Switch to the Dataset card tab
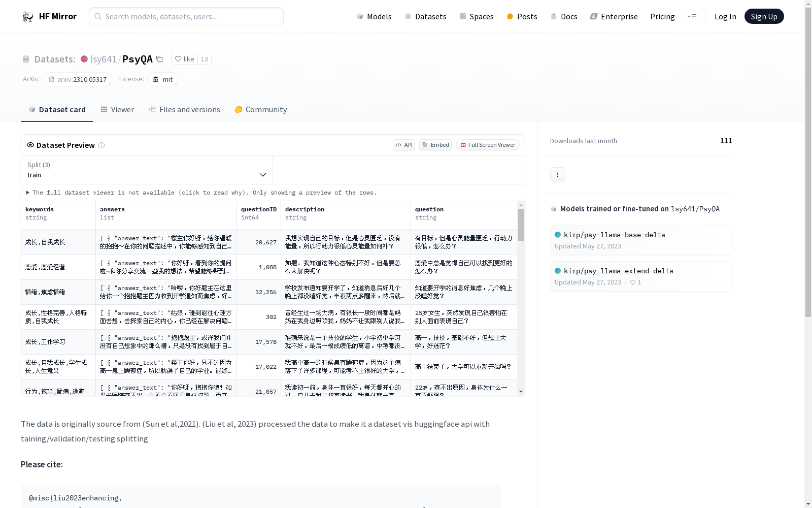 [57, 110]
